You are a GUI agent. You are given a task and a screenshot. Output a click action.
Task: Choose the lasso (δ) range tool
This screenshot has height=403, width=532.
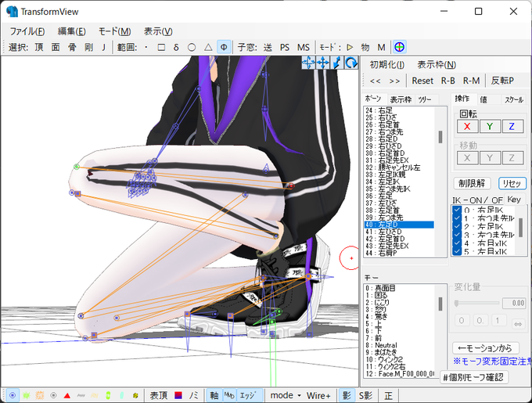coord(176,47)
